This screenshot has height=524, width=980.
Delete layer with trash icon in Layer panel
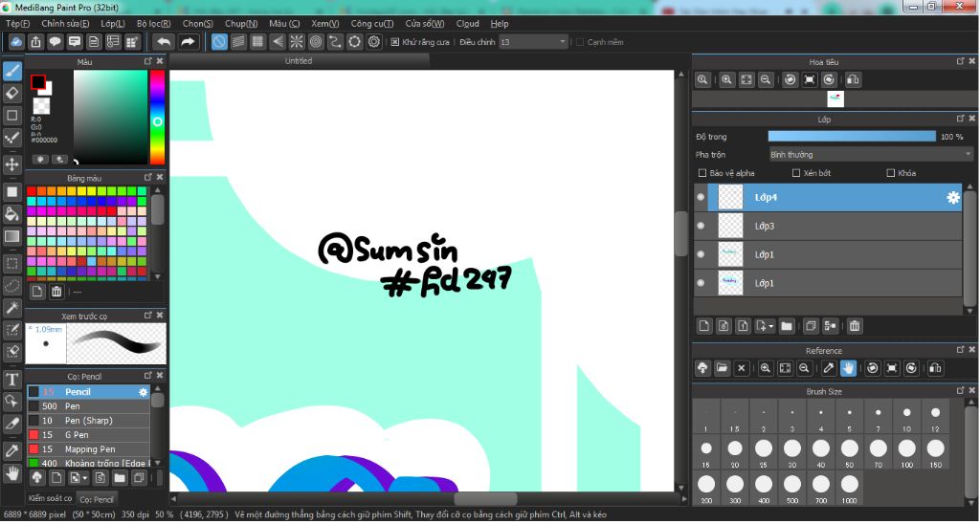click(x=855, y=326)
